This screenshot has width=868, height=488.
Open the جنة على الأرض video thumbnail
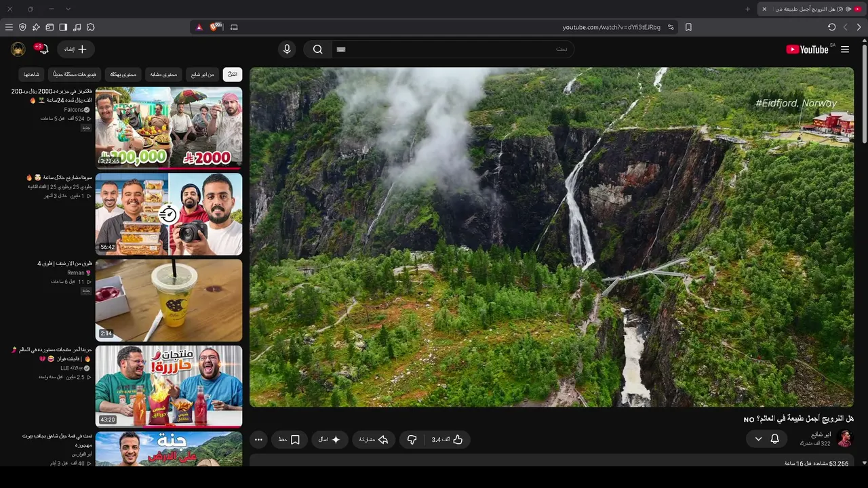pos(169,449)
